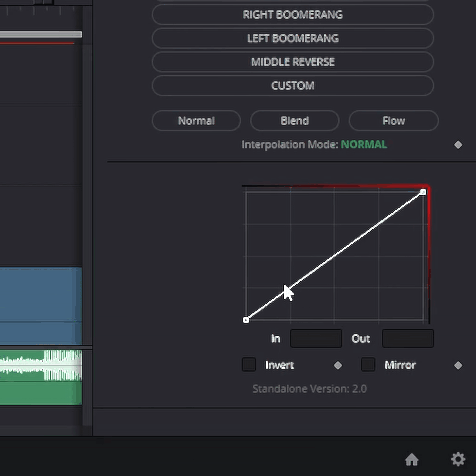This screenshot has width=476, height=476.
Task: Select the RIGHT BOOMERANG preset
Action: click(293, 15)
